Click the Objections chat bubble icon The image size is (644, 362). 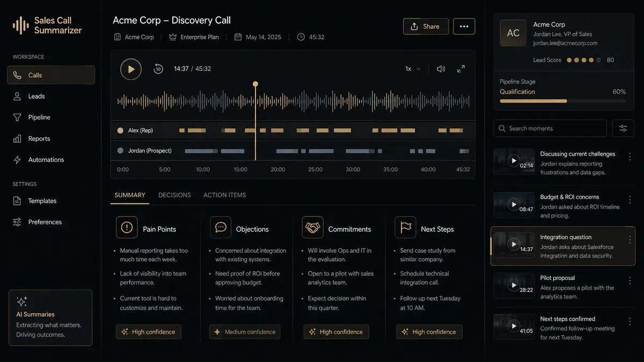[x=221, y=227]
